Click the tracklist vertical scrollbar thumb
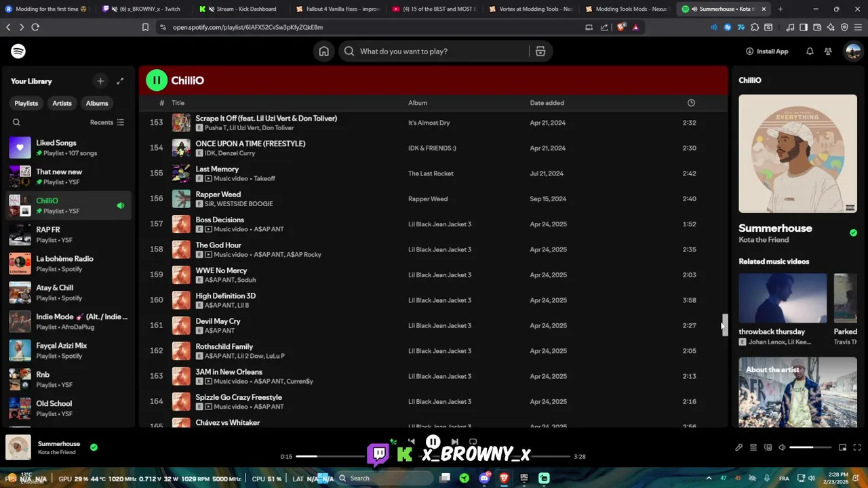Image resolution: width=868 pixels, height=488 pixels. pos(725,325)
